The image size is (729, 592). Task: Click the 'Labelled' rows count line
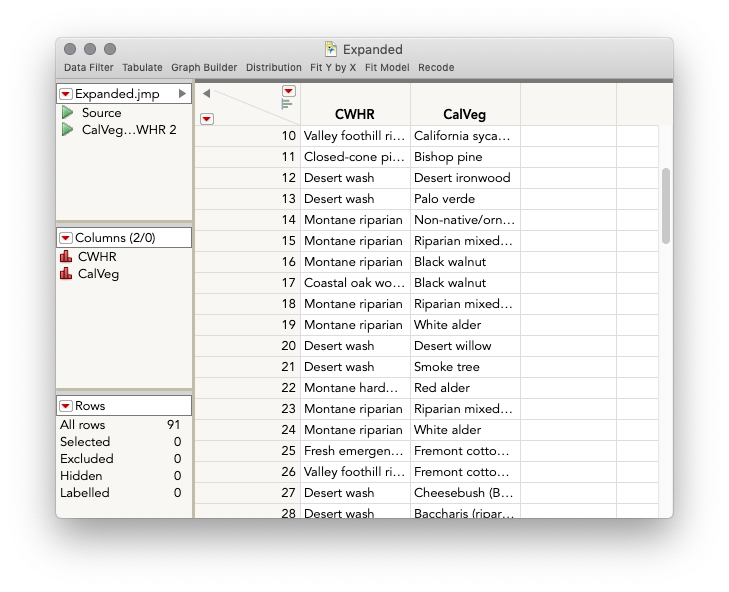point(120,493)
